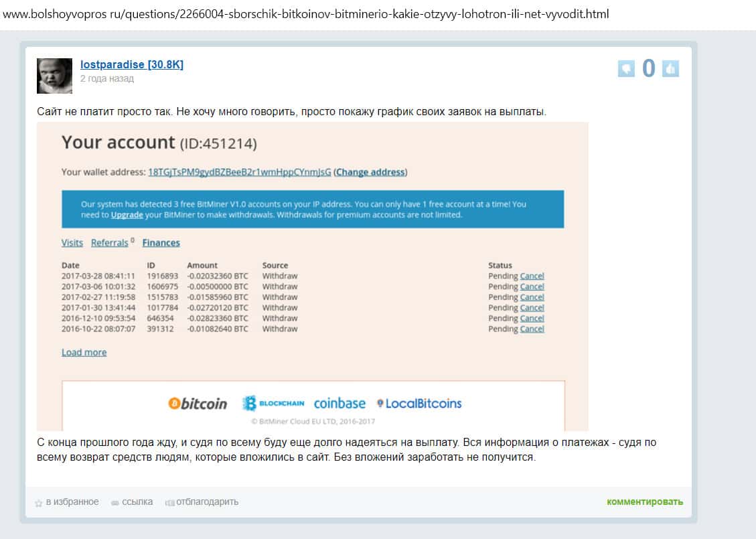The image size is (756, 539).
Task: Click the LocalBitcoins logo
Action: coord(419,404)
